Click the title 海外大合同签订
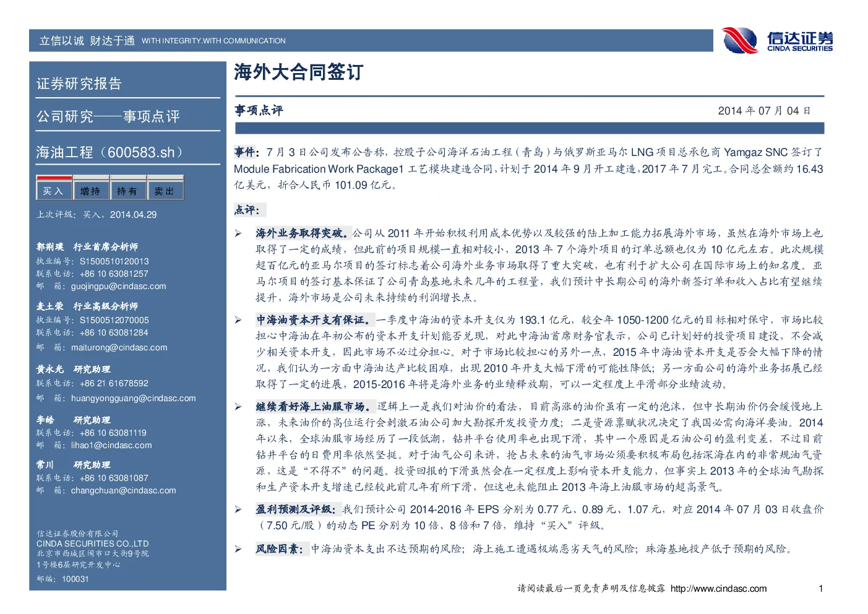The width and height of the screenshot is (868, 614). click(x=298, y=72)
